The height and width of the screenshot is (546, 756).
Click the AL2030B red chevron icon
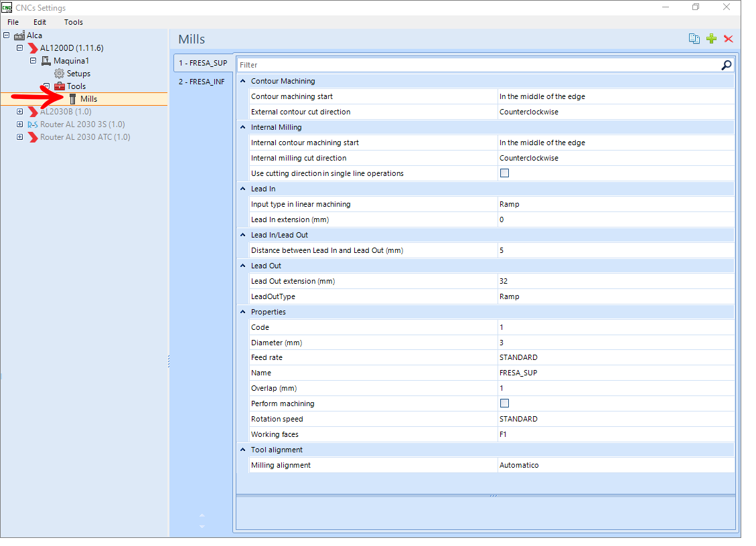(33, 112)
